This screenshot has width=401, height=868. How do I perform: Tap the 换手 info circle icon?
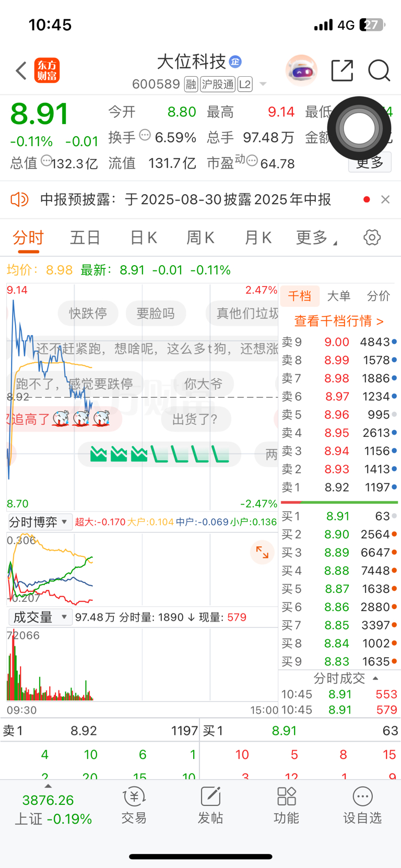(x=145, y=135)
